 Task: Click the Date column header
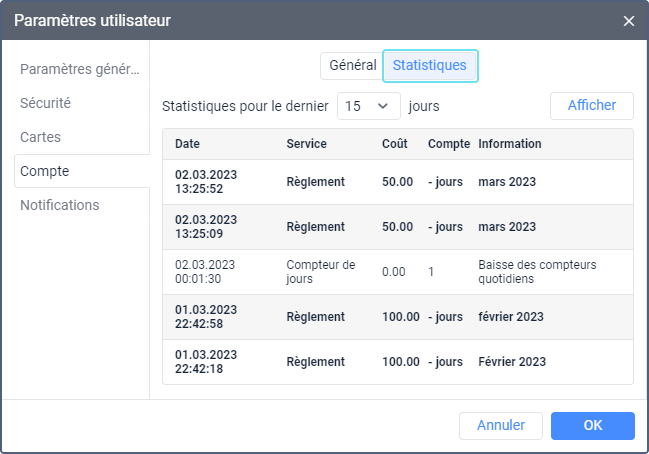click(188, 144)
